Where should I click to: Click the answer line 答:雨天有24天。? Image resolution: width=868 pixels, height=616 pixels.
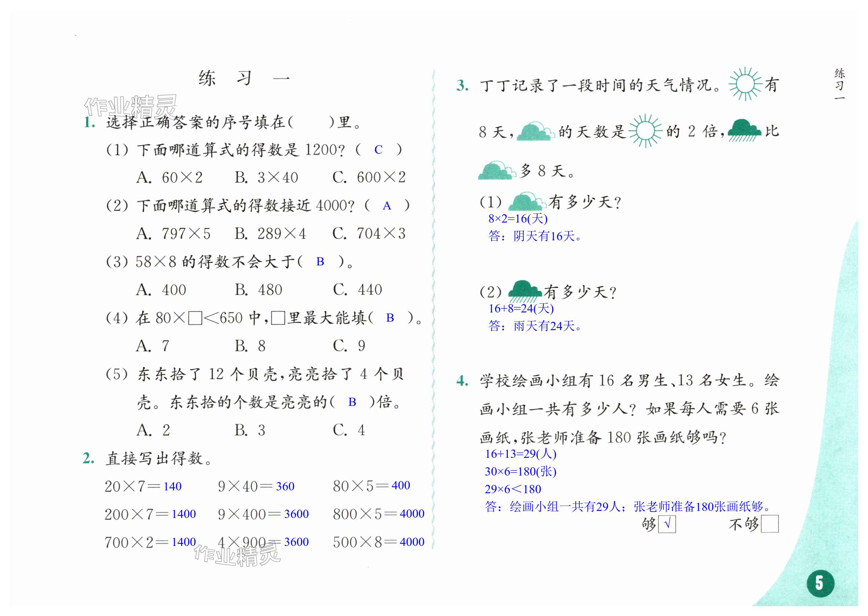[x=535, y=326]
